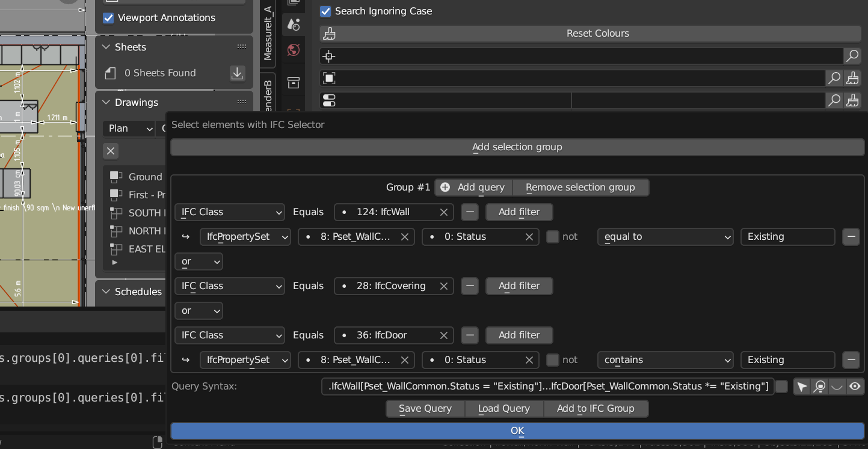Click the magnifier zoom icon next to Query Syntax
The width and height of the screenshot is (868, 449).
[819, 386]
